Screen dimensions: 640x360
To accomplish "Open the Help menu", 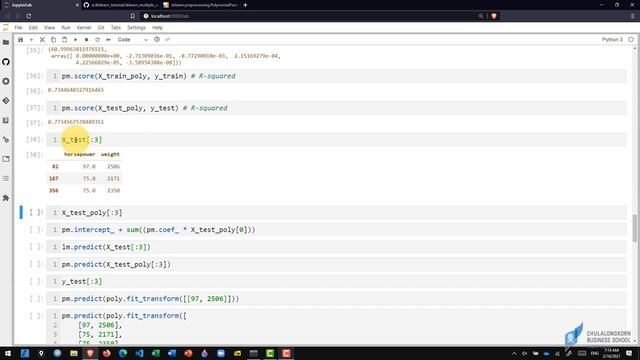I will (x=157, y=28).
